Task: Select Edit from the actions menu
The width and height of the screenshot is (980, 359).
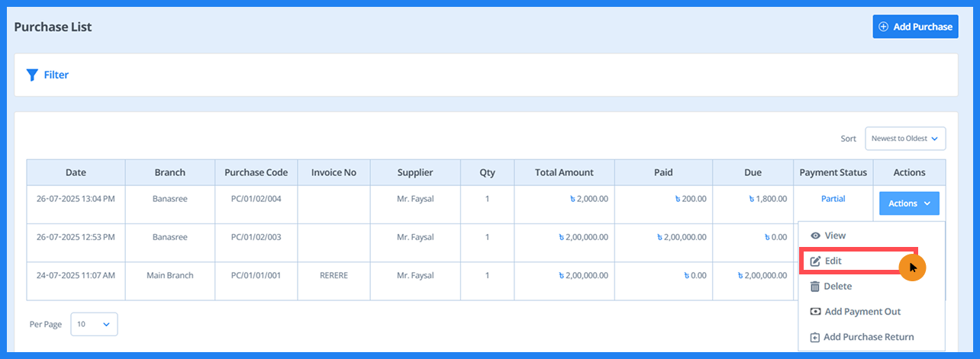Action: pos(833,261)
